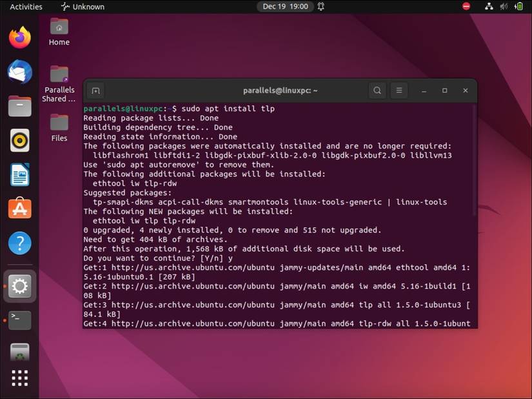Open the terminal hamburger menu
The width and height of the screenshot is (532, 399).
click(x=398, y=90)
